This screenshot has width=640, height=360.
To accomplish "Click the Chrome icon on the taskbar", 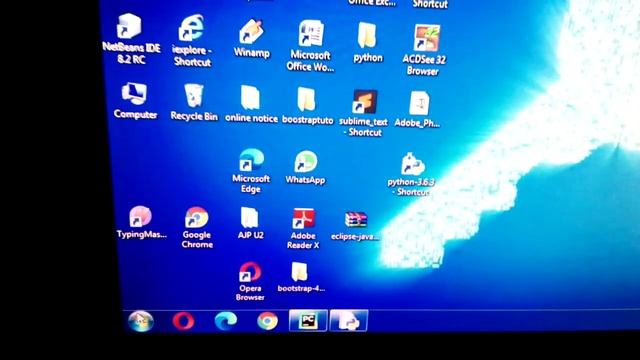I will pos(267,320).
